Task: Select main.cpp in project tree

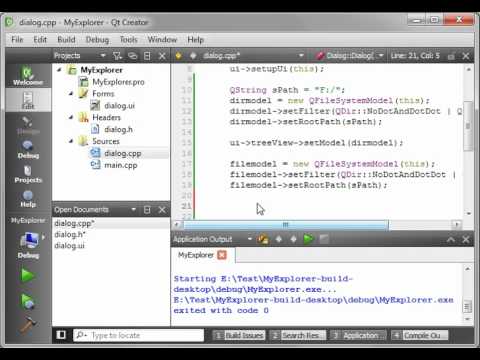Action: tap(121, 165)
